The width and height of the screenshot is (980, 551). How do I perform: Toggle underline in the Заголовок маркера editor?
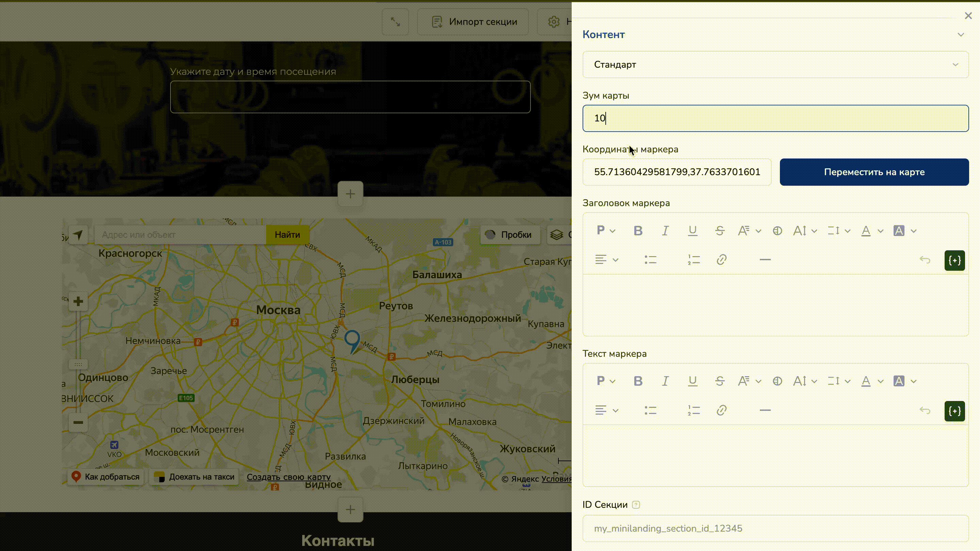point(692,231)
